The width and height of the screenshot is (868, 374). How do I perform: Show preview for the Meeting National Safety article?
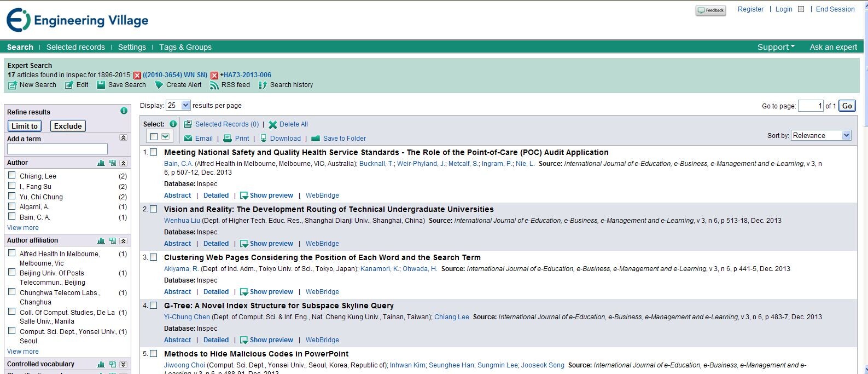coord(266,195)
